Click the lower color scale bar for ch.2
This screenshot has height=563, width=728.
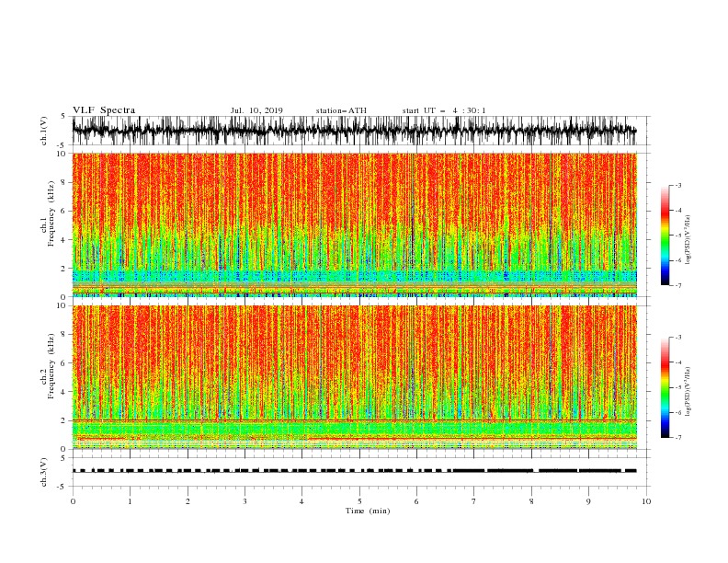click(x=665, y=387)
